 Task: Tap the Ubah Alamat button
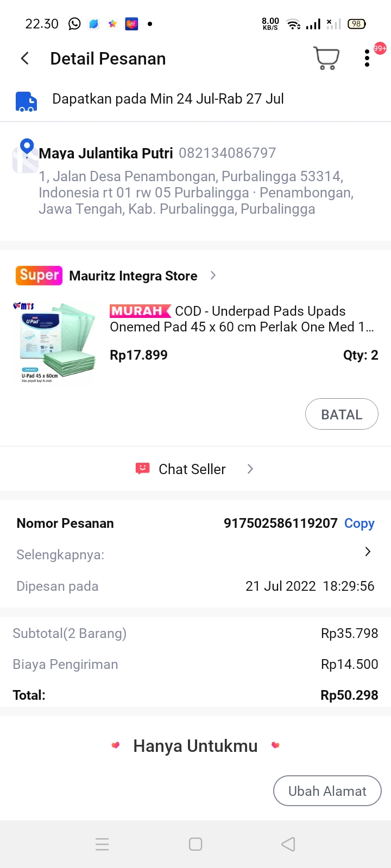click(327, 791)
